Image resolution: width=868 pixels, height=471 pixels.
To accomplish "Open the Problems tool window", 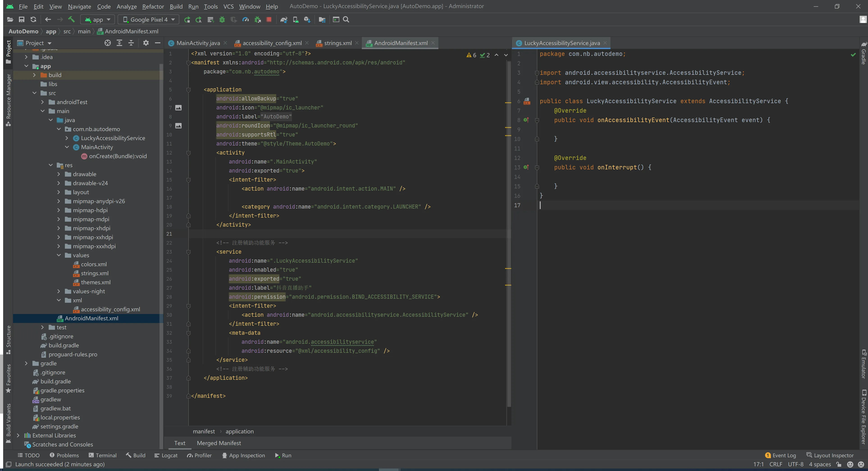I will [x=64, y=455].
